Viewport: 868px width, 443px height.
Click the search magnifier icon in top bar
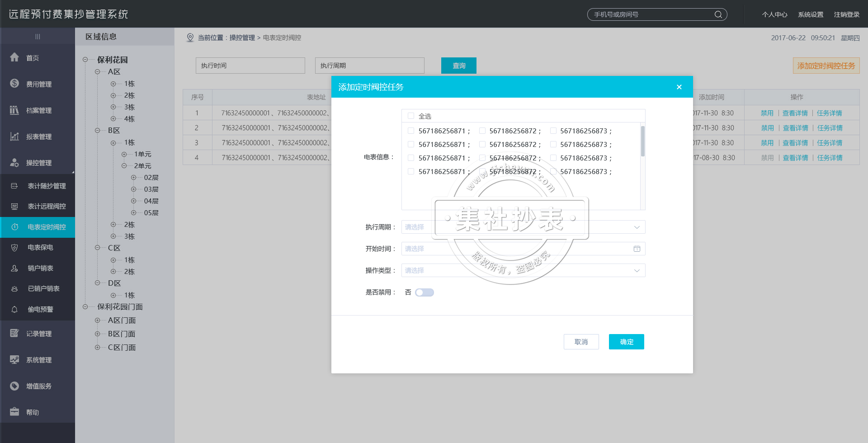718,14
